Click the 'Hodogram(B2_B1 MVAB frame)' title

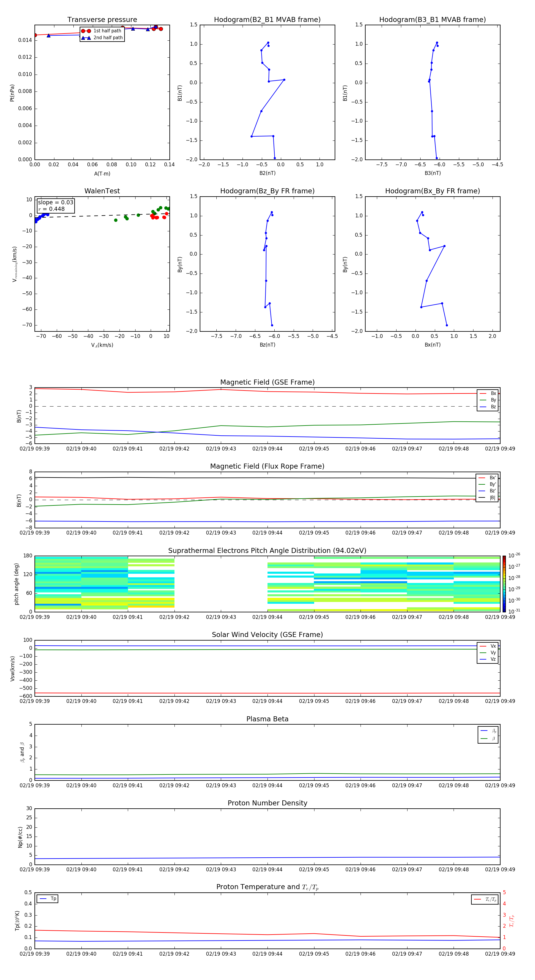(x=267, y=20)
